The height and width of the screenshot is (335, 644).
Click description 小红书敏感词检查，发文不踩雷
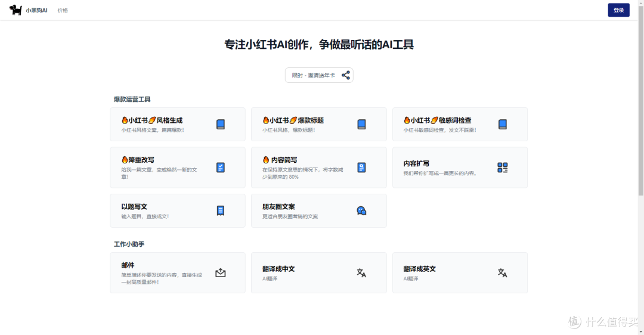coord(440,130)
